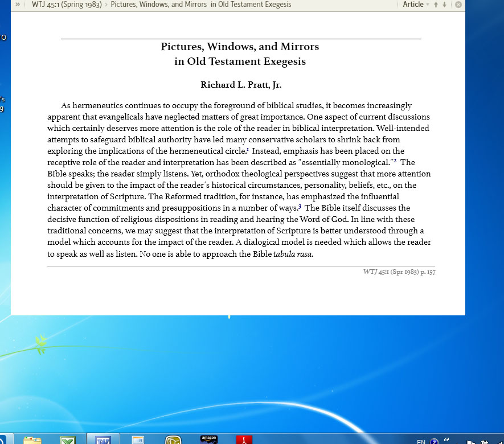Open the small window icon in taskbar

138,439
